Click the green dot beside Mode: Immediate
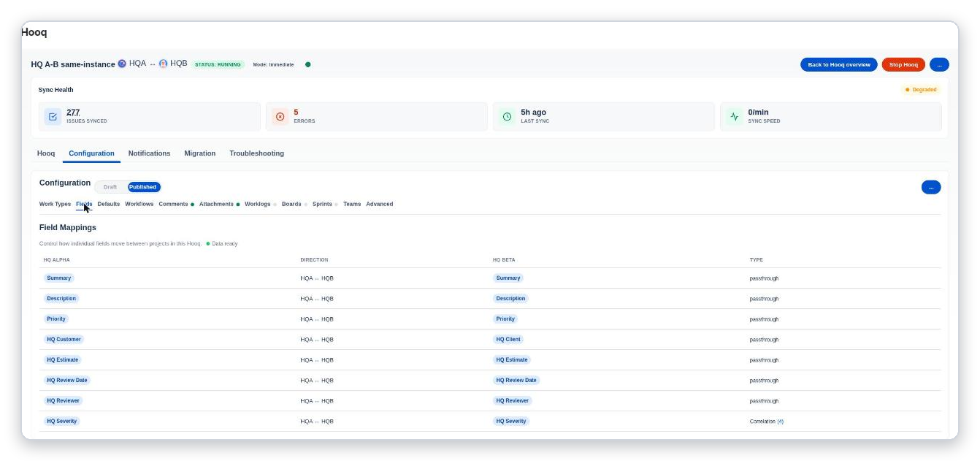980x461 pixels. click(308, 64)
